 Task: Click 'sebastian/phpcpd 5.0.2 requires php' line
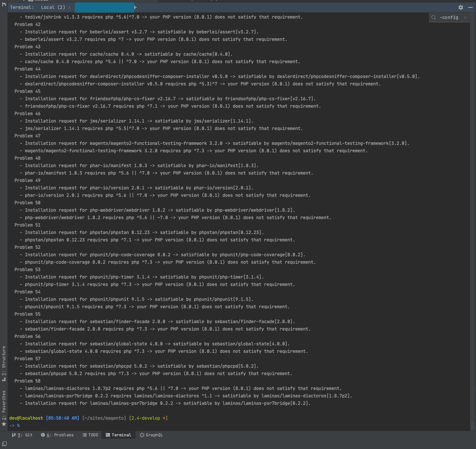click(156, 374)
